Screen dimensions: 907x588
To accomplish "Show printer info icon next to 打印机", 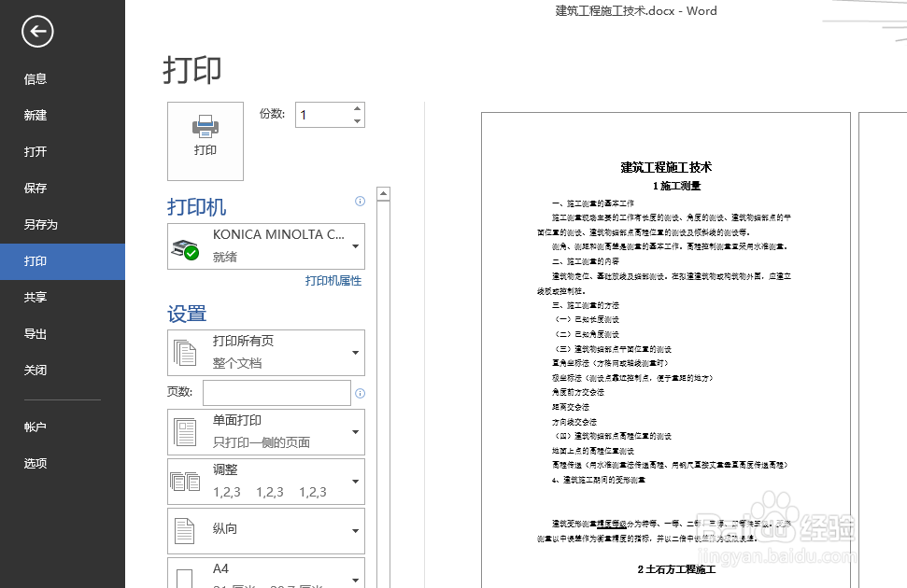I will tap(360, 202).
